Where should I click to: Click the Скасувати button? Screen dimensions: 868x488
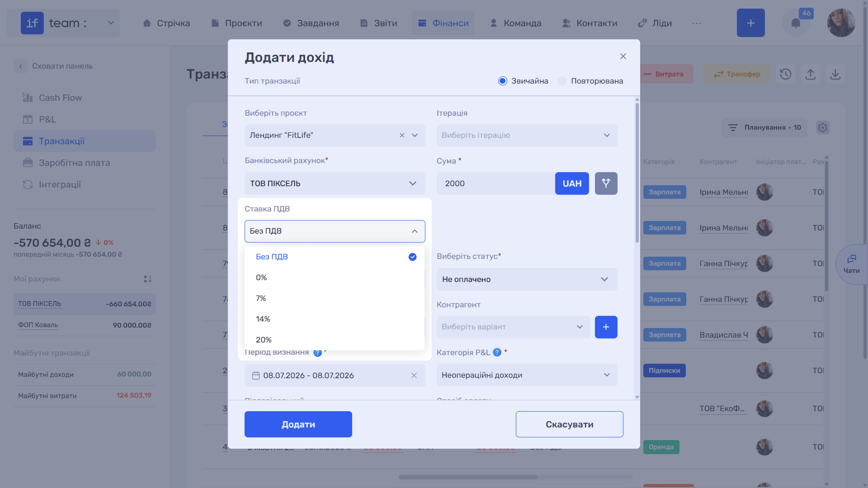(569, 424)
